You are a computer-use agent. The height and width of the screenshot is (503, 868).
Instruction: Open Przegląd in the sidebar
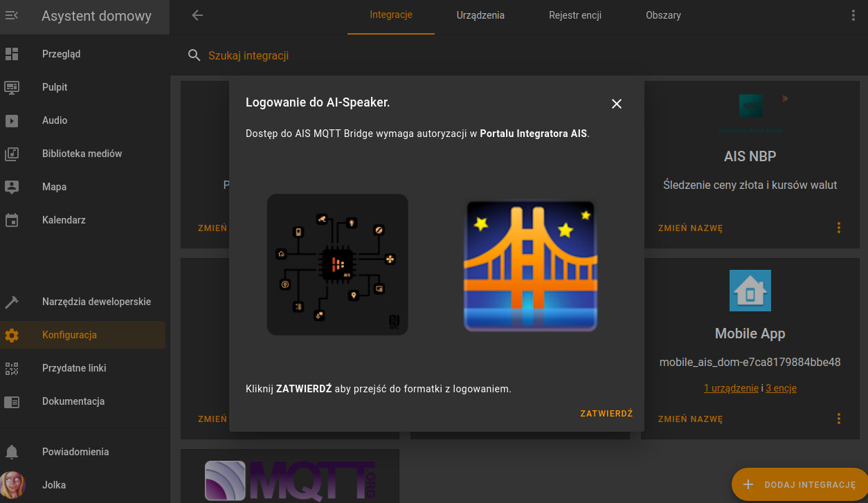(x=83, y=54)
